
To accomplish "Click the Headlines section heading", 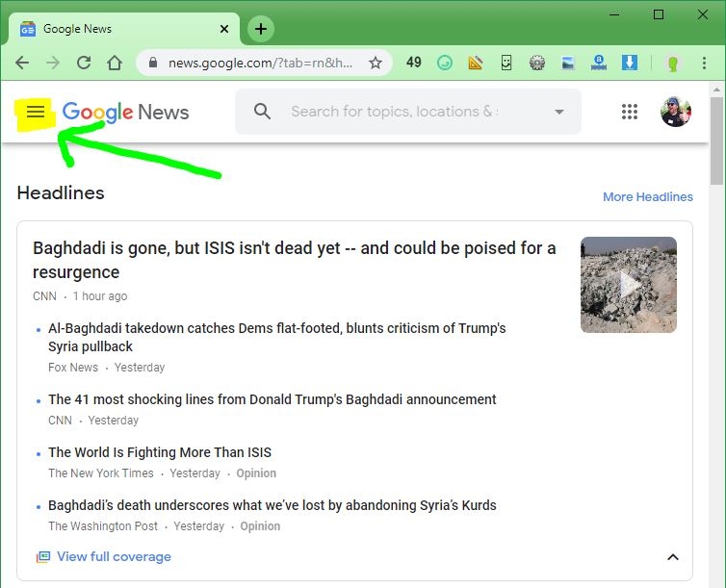I will pyautogui.click(x=61, y=192).
